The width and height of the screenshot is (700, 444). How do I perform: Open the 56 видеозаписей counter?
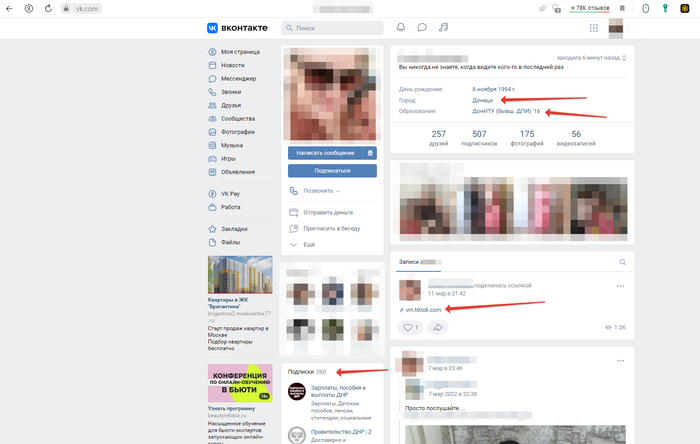576,137
